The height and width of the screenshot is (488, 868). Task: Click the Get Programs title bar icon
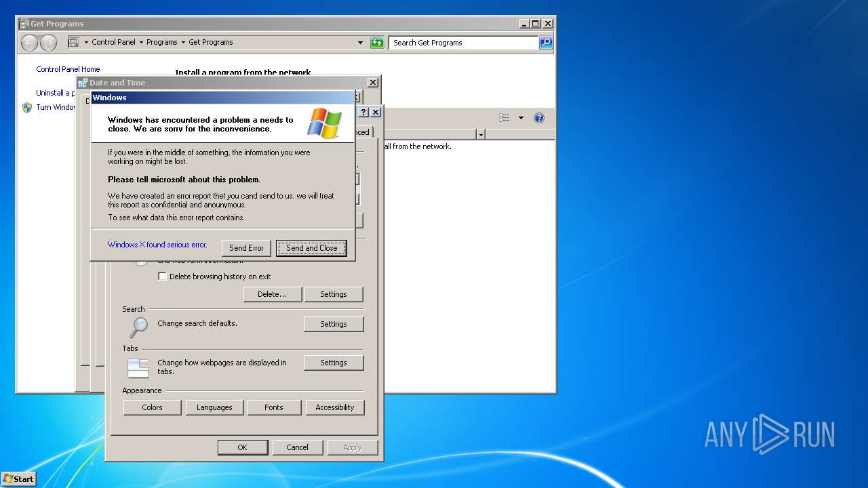(x=24, y=24)
